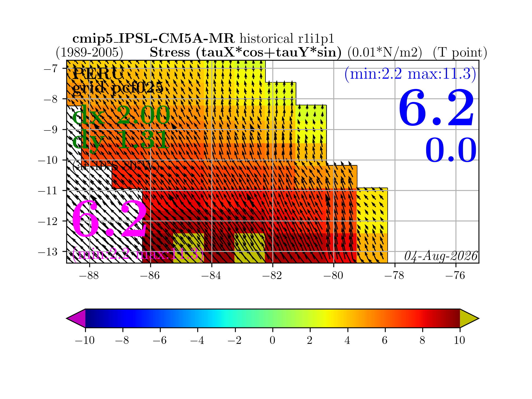Click the colorbar at value -8

pyautogui.click(x=123, y=318)
